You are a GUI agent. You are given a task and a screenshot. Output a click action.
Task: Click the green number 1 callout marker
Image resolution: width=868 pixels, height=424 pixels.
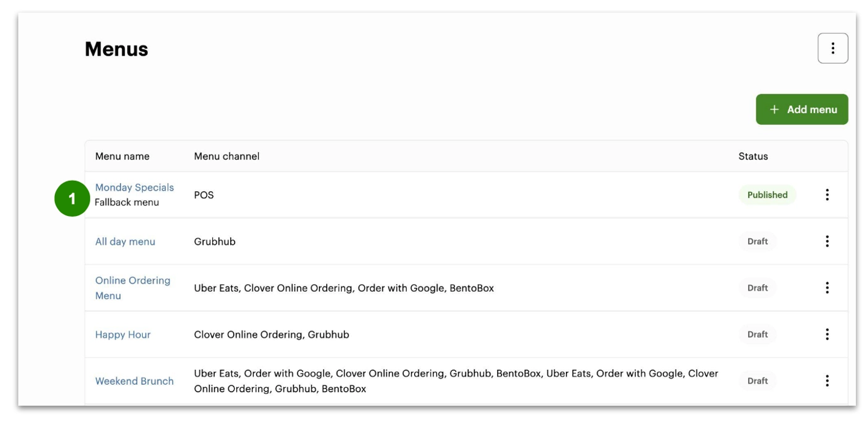(x=72, y=198)
